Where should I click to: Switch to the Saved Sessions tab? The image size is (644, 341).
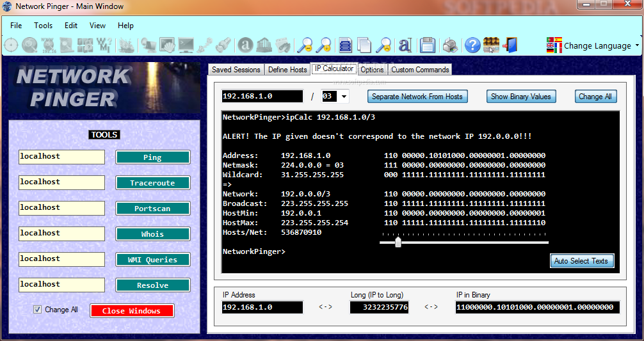click(236, 70)
